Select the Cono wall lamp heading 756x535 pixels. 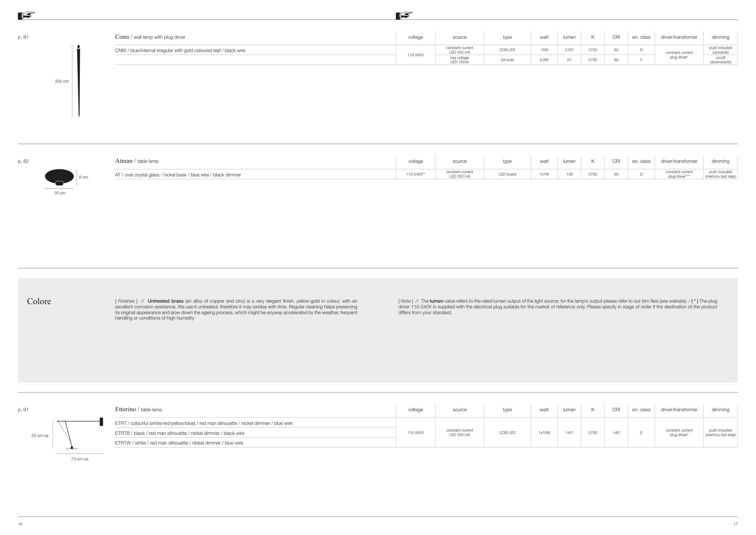(150, 37)
